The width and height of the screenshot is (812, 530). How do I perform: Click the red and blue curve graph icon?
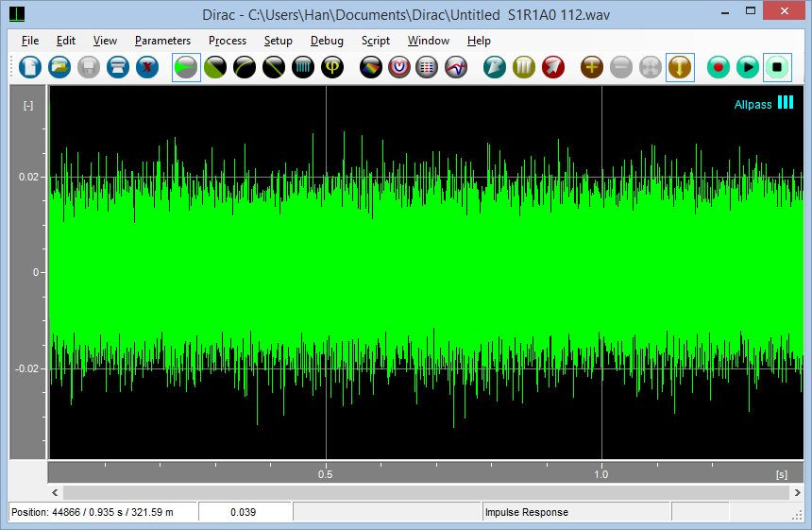point(456,67)
